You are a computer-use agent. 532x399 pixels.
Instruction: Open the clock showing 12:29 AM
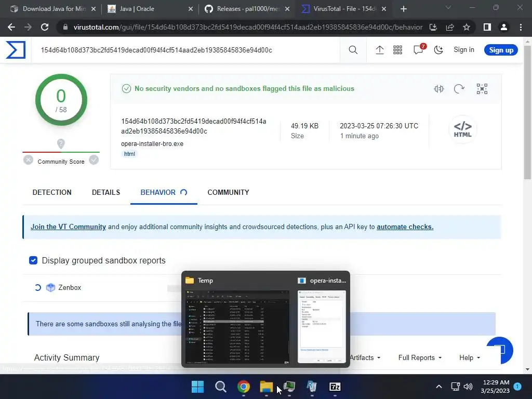click(495, 387)
